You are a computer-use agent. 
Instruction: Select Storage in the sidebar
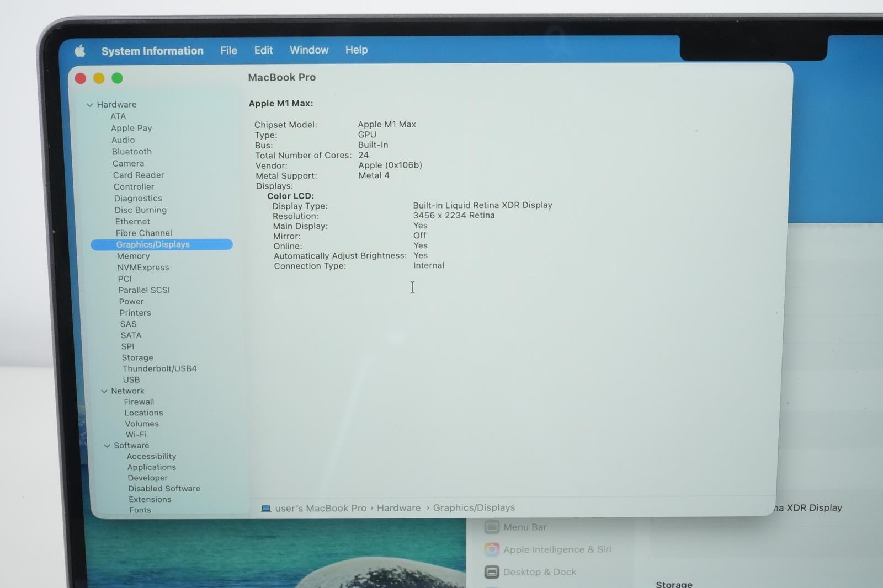pos(137,357)
